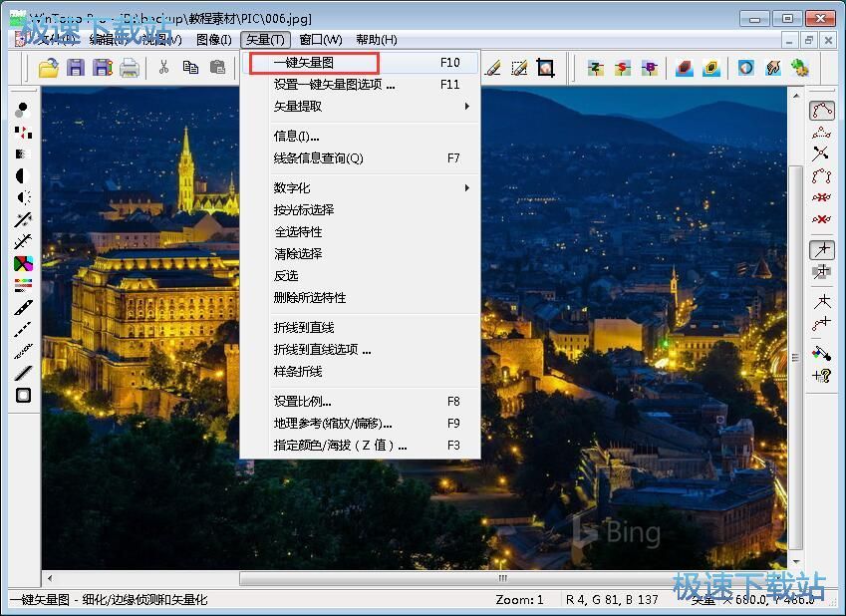Open the 图像(I) menu

(x=213, y=40)
